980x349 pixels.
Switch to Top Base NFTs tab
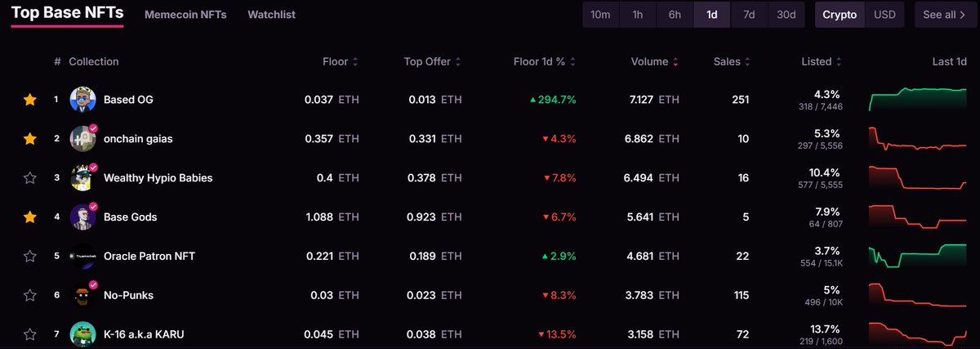tap(67, 13)
